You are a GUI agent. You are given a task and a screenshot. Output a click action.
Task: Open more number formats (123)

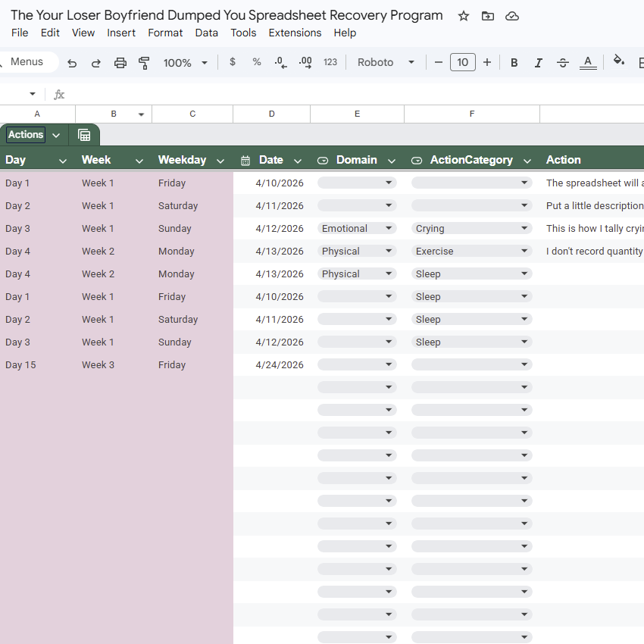(330, 62)
